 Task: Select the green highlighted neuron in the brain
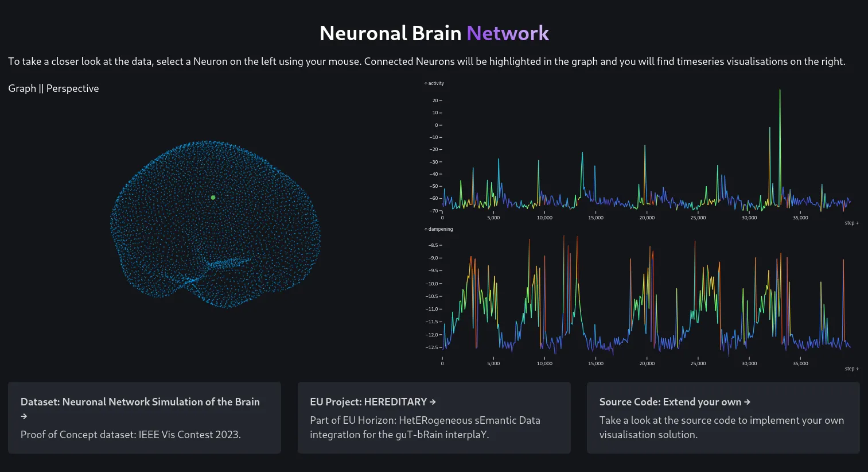(x=213, y=197)
